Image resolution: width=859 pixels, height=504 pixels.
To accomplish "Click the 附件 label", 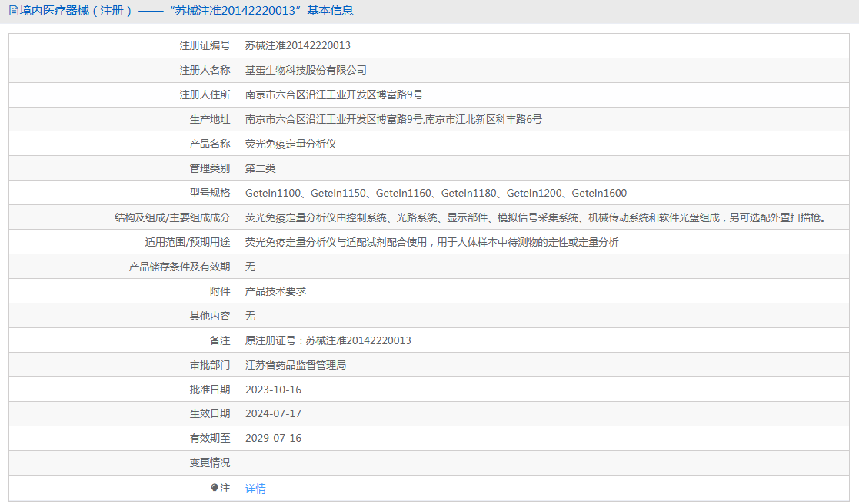I will [220, 292].
